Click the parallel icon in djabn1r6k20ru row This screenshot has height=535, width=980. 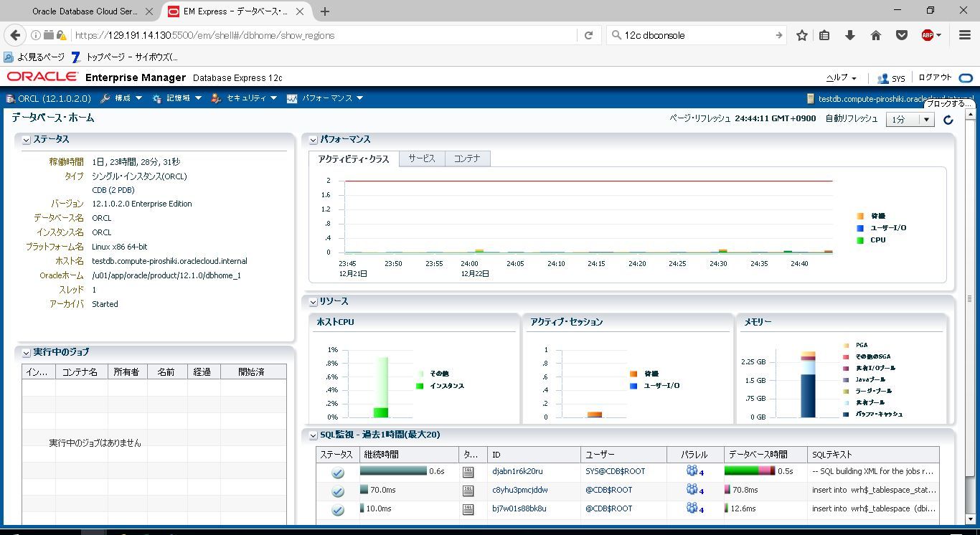click(x=692, y=471)
